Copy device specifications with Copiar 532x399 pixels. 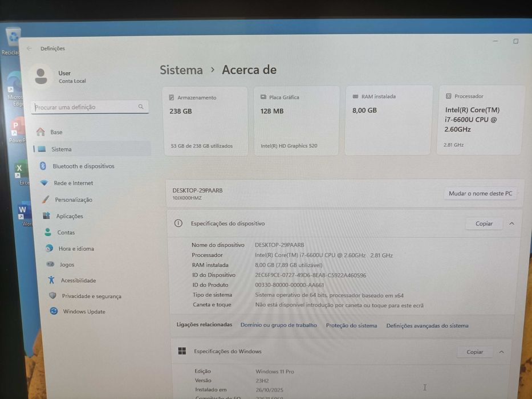point(484,223)
